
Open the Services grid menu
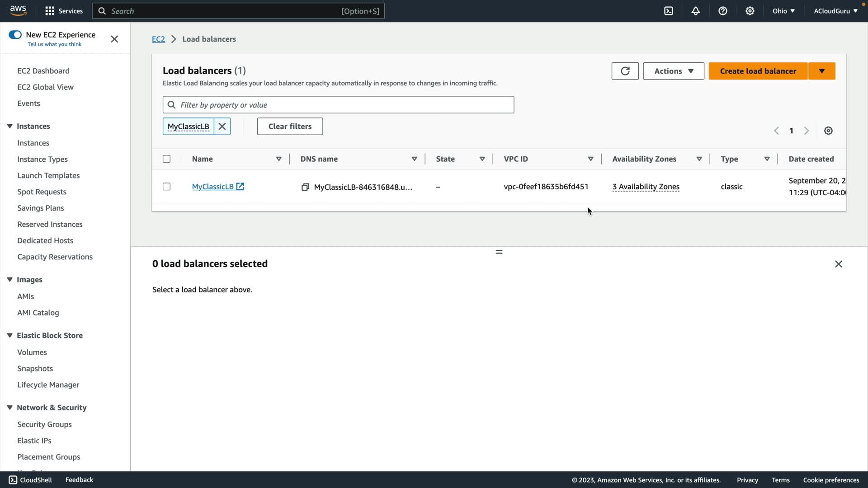pos(50,11)
